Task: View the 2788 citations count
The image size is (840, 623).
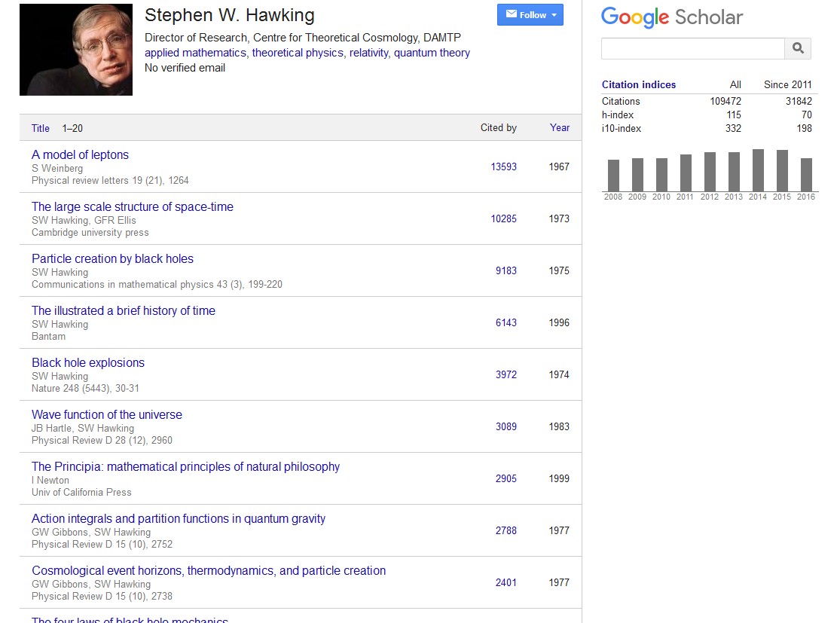Action: click(x=506, y=530)
